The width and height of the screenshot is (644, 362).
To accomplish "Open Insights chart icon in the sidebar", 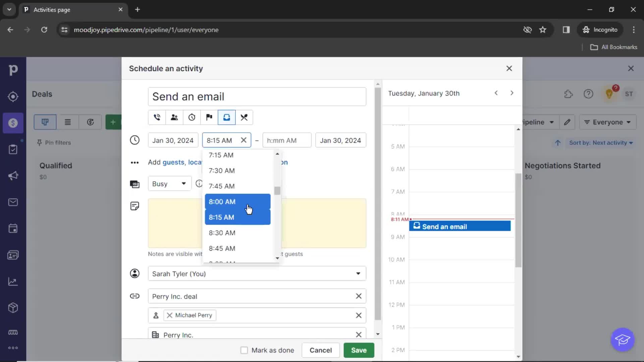I will click(x=13, y=282).
